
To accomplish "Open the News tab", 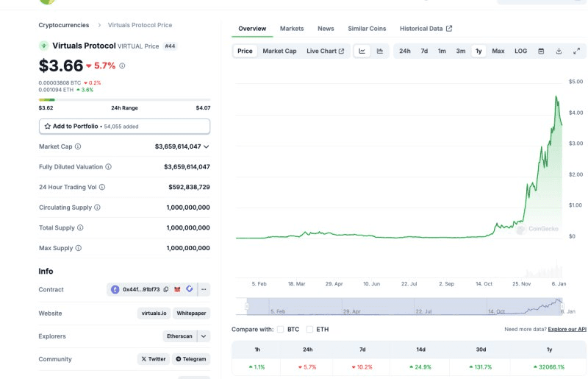I will point(326,29).
